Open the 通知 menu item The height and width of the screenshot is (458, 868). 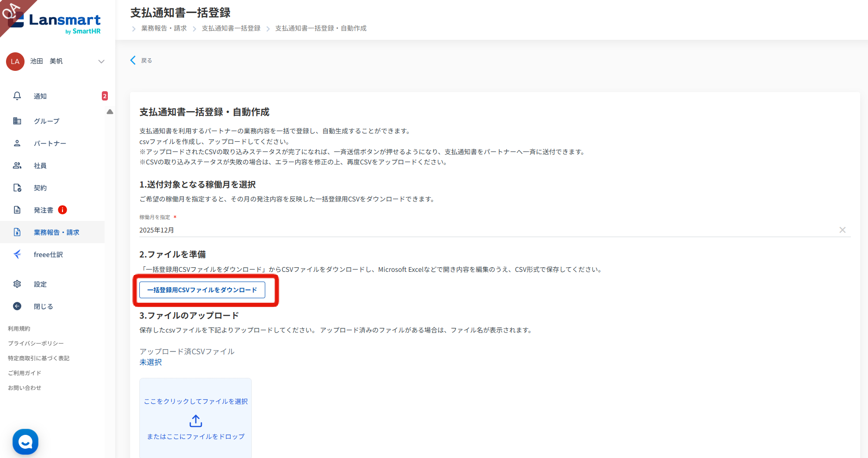(40, 96)
